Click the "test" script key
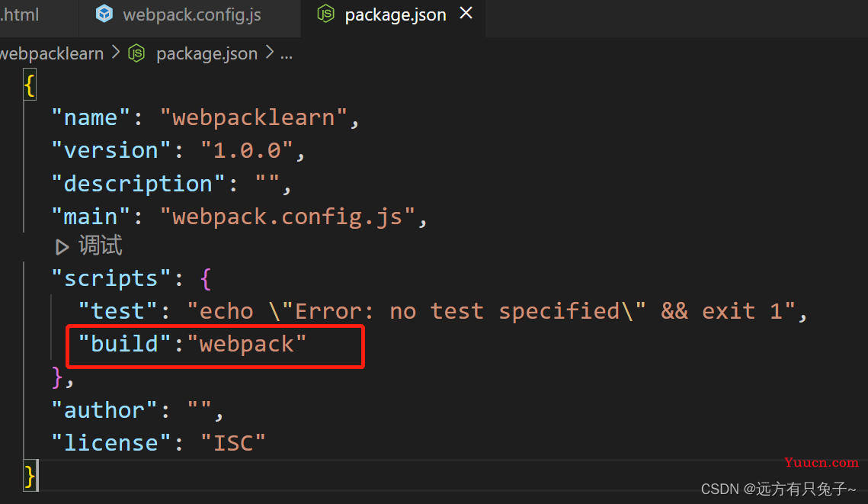Screen dimensions: 868x504 (x=118, y=310)
